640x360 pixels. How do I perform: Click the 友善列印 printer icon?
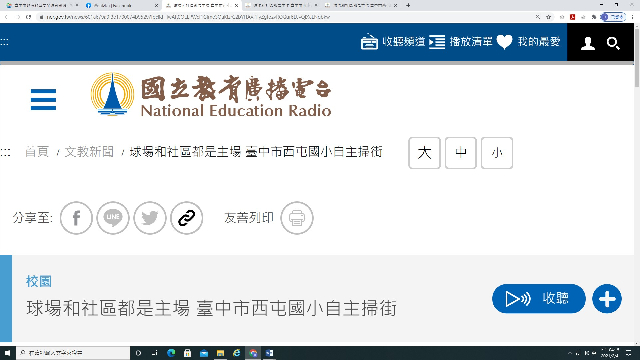point(297,218)
